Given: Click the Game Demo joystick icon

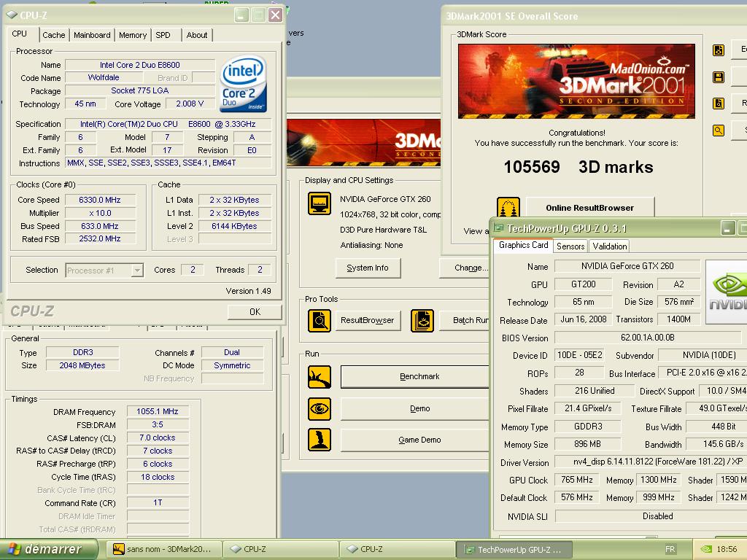Looking at the screenshot, I should 320,440.
